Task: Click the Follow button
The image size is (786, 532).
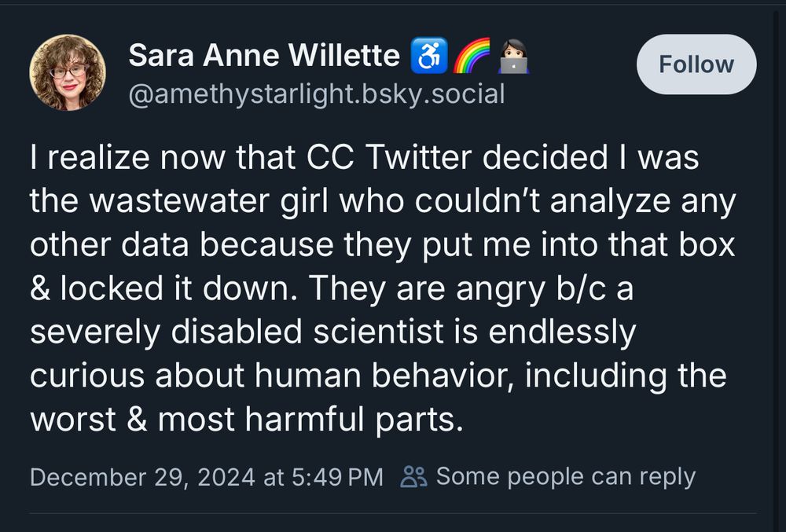Action: coord(696,64)
